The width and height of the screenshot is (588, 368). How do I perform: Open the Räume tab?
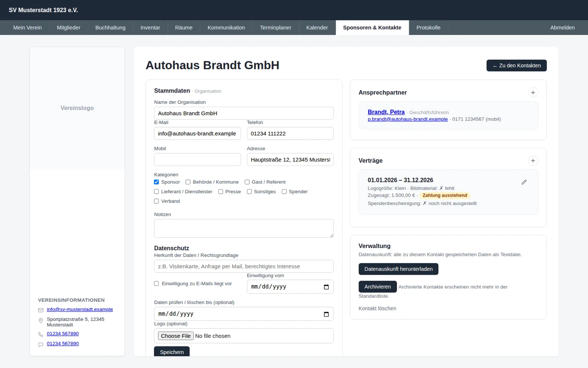[x=184, y=27]
